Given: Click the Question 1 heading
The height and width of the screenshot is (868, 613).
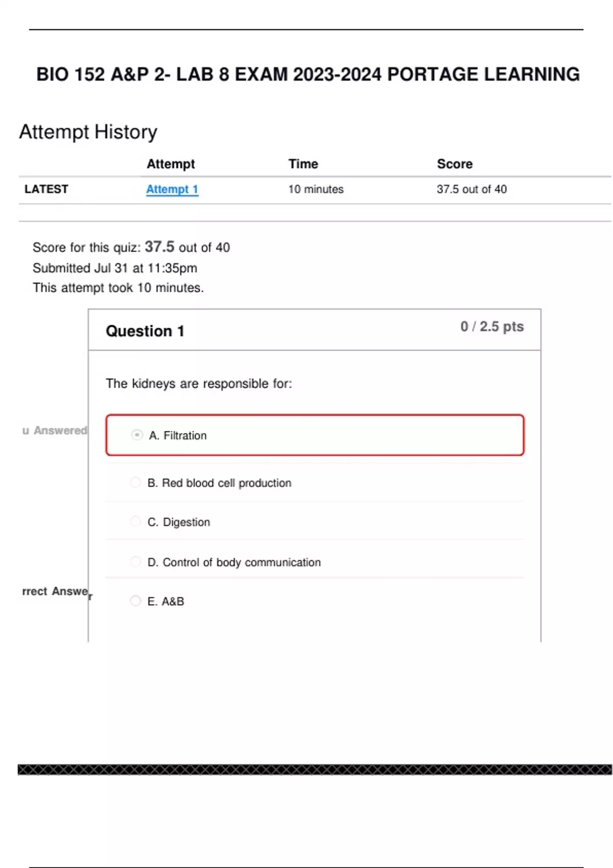Looking at the screenshot, I should tap(145, 331).
